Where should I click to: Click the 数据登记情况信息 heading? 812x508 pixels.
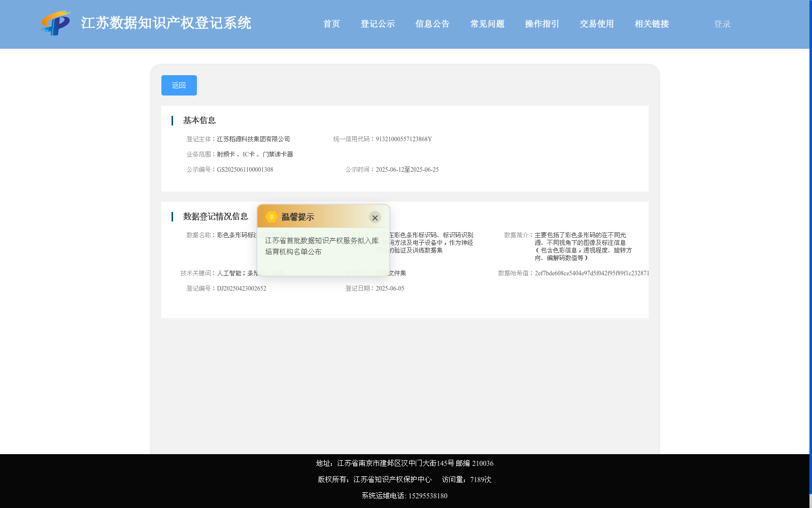click(x=216, y=216)
